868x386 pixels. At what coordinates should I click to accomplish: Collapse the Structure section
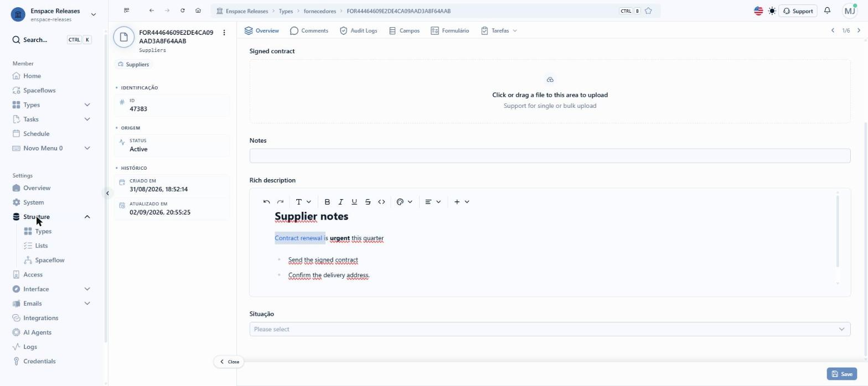[52, 217]
